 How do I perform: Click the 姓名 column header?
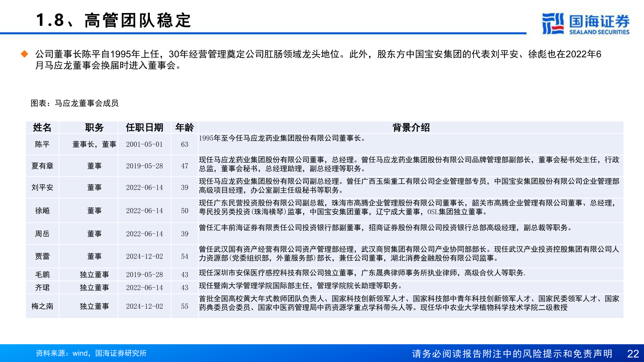(x=42, y=127)
